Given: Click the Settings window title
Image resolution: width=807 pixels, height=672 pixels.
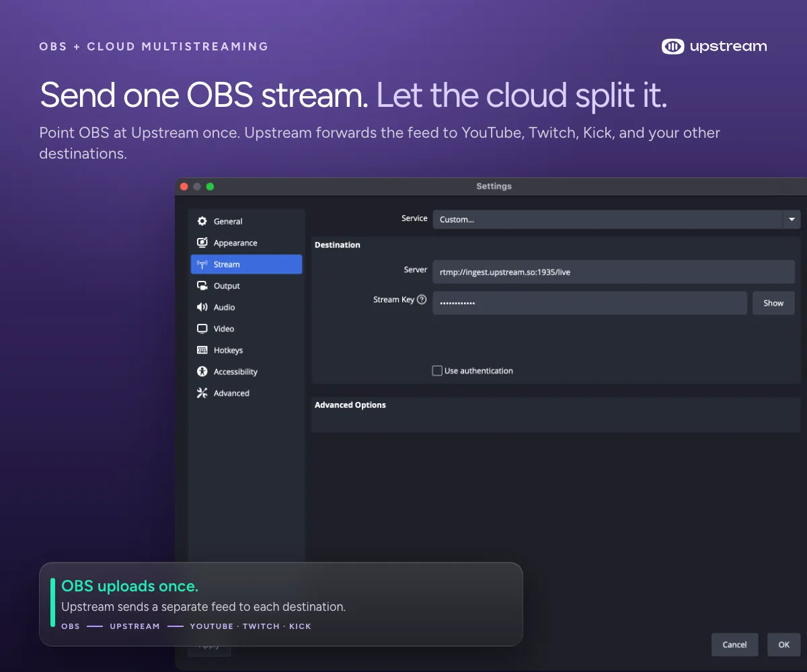Looking at the screenshot, I should click(494, 186).
